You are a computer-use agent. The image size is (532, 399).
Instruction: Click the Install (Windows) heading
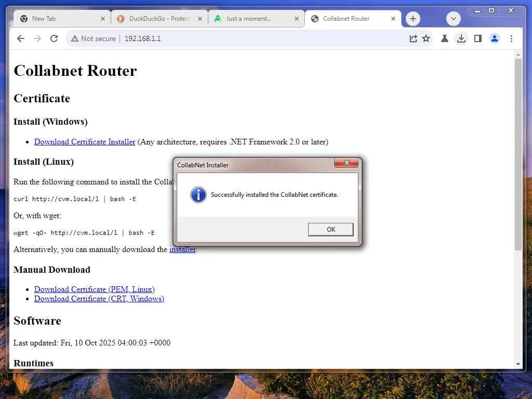pos(50,122)
